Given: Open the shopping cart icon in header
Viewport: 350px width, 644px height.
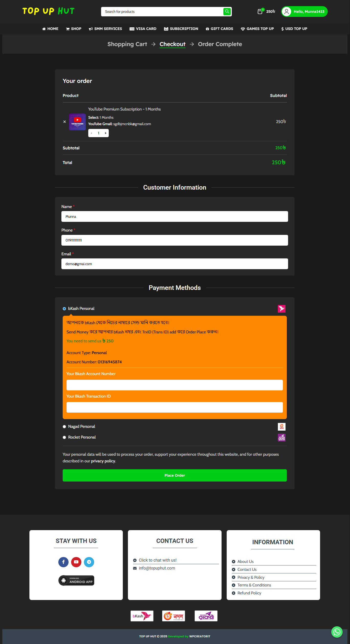Looking at the screenshot, I should tap(260, 12).
